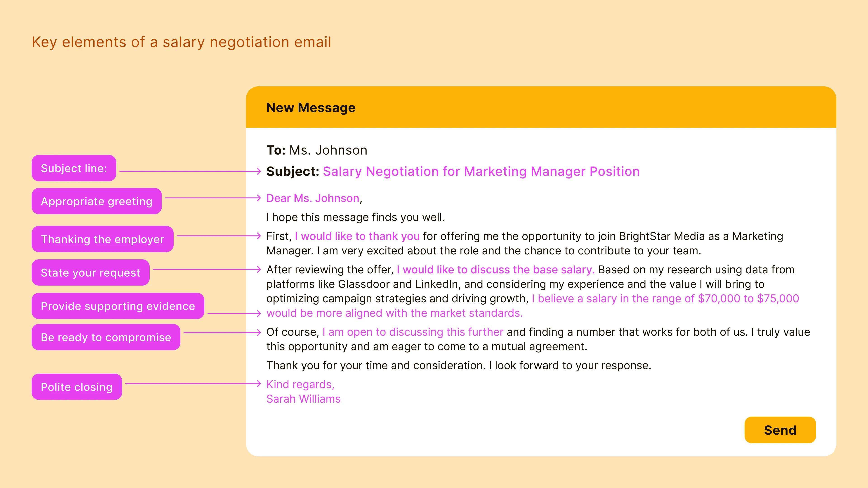Image resolution: width=868 pixels, height=488 pixels.
Task: Click the email subject line text
Action: (481, 171)
